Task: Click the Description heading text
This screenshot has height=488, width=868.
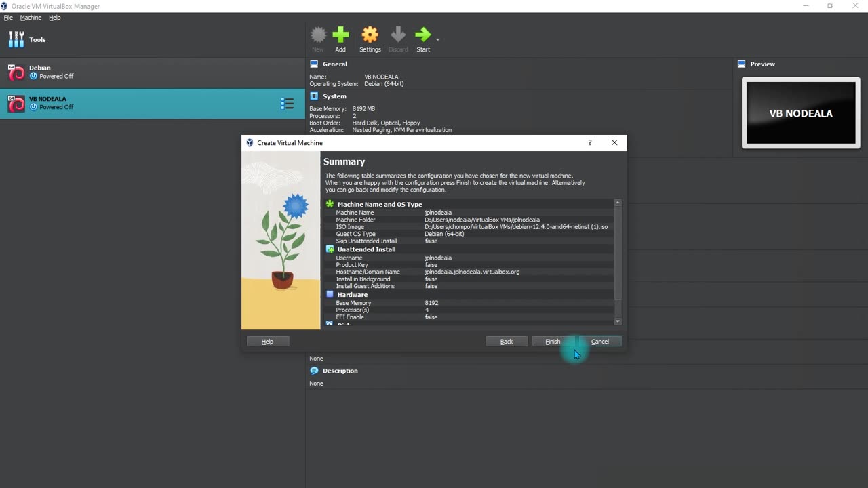Action: pos(340,371)
